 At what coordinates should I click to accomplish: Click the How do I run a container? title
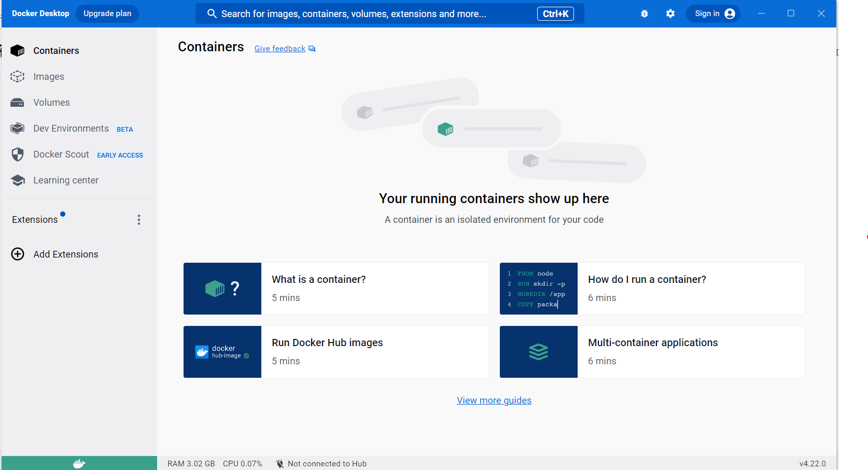tap(647, 279)
